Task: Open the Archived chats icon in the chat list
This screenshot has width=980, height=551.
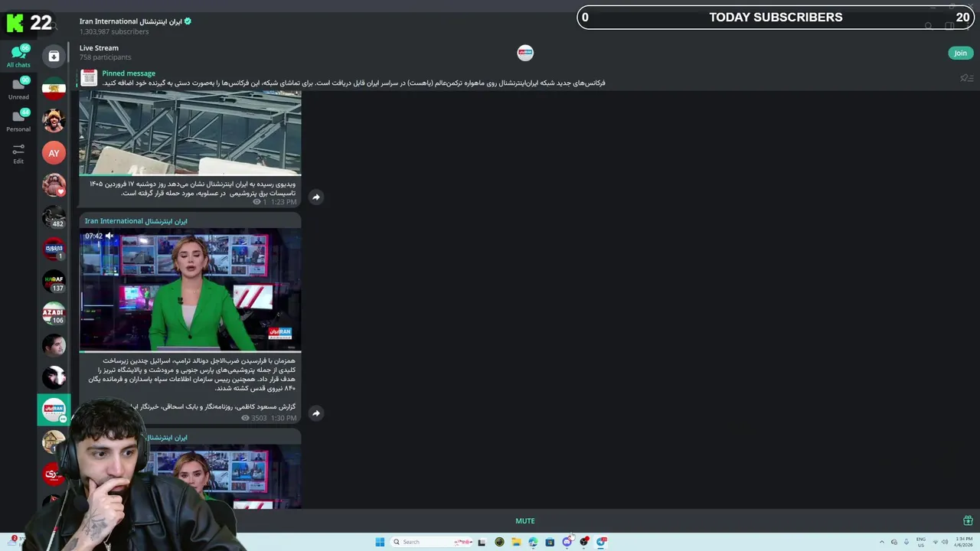Action: point(54,56)
